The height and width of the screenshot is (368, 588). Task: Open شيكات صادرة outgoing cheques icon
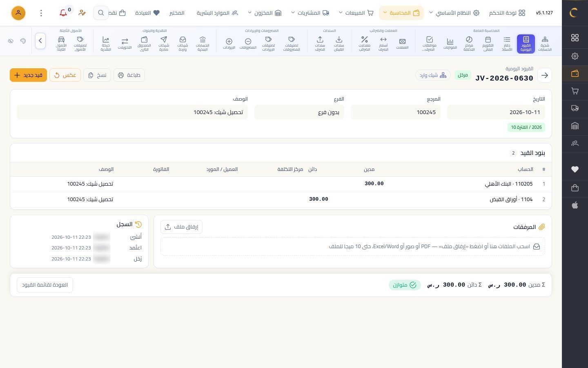pyautogui.click(x=164, y=44)
